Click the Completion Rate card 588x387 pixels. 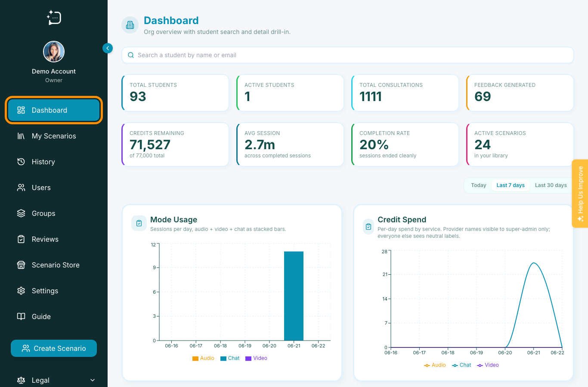(405, 144)
